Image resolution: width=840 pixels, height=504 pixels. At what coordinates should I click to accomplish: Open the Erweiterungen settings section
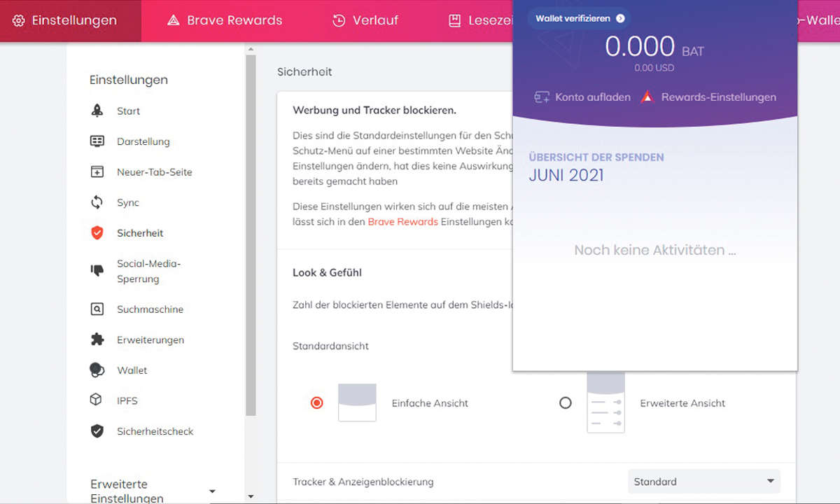tap(150, 339)
